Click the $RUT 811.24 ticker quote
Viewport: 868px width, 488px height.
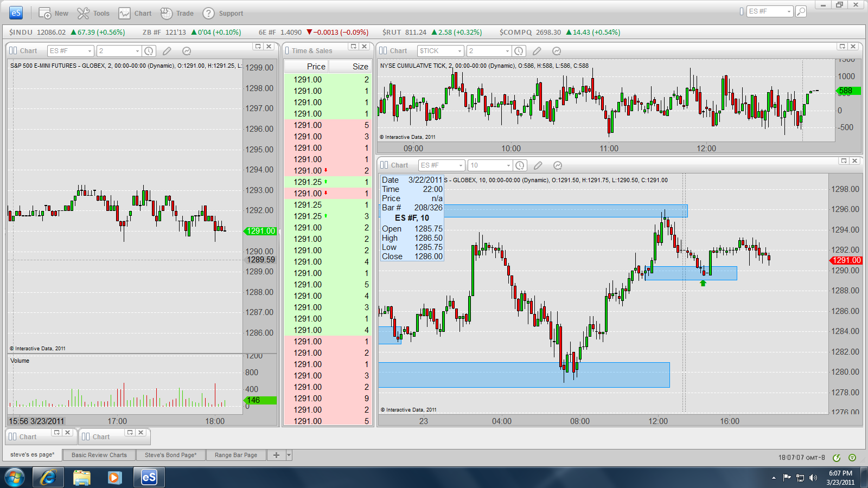pos(432,33)
